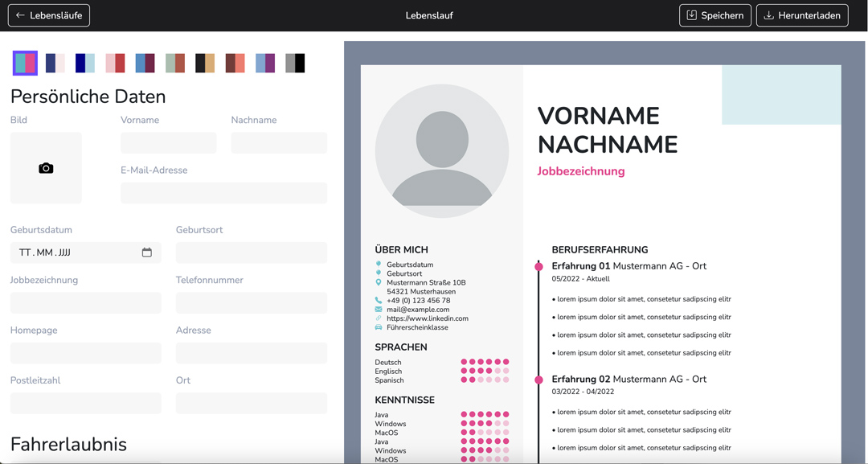Click the back arrow on Lebensläufe button

pos(21,15)
